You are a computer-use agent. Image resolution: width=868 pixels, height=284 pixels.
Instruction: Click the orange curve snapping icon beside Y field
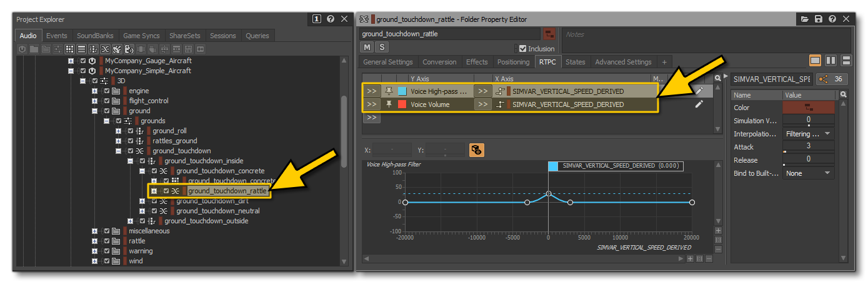[x=476, y=150]
